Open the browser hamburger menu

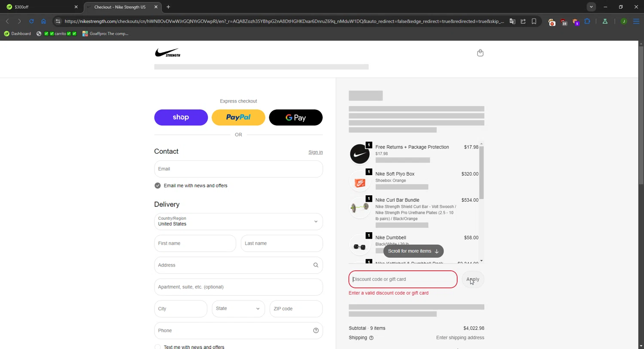[636, 21]
